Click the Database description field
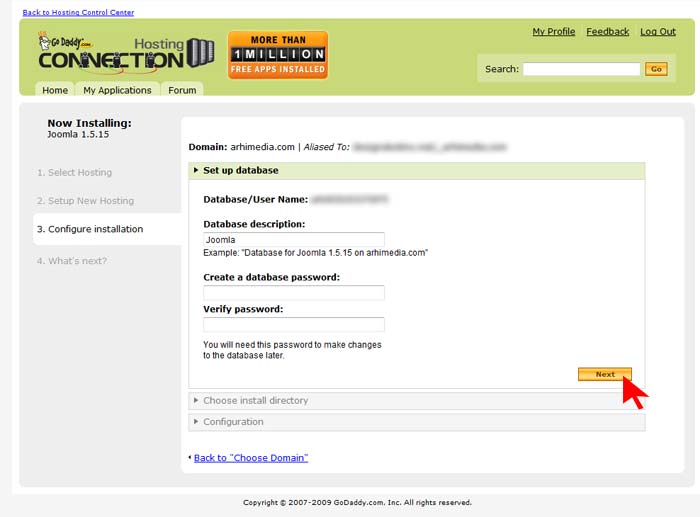This screenshot has width=700, height=517. point(294,240)
